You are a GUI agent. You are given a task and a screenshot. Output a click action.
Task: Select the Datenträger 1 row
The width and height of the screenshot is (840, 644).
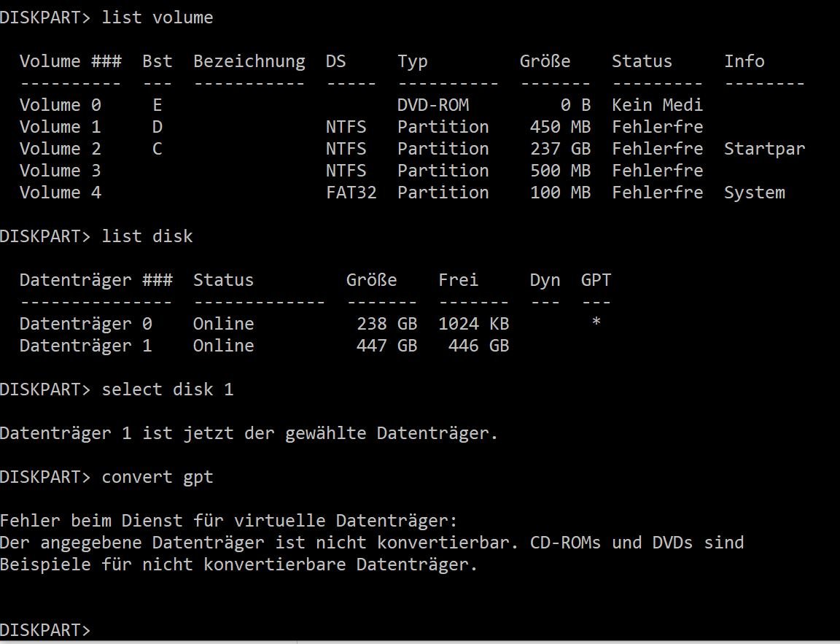pyautogui.click(x=264, y=346)
